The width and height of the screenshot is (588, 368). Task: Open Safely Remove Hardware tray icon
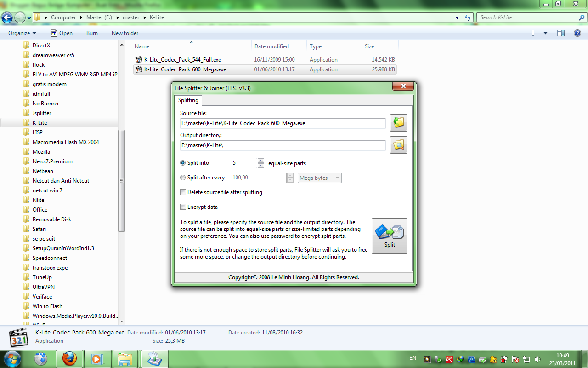tap(438, 359)
